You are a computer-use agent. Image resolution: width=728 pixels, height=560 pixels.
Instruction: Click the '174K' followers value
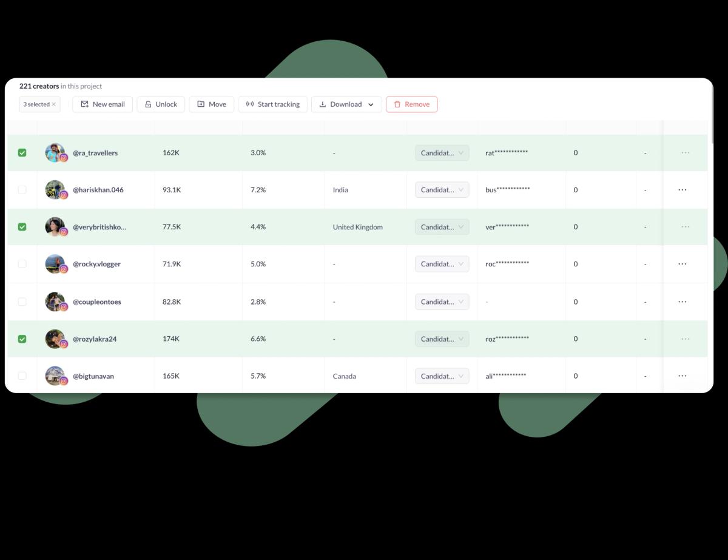tap(171, 339)
